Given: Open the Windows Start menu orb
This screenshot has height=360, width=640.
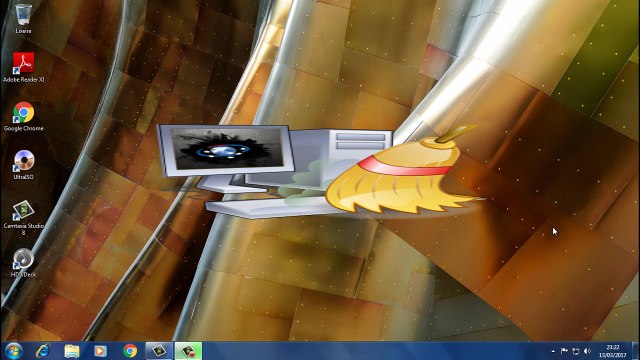Looking at the screenshot, I should (x=13, y=351).
